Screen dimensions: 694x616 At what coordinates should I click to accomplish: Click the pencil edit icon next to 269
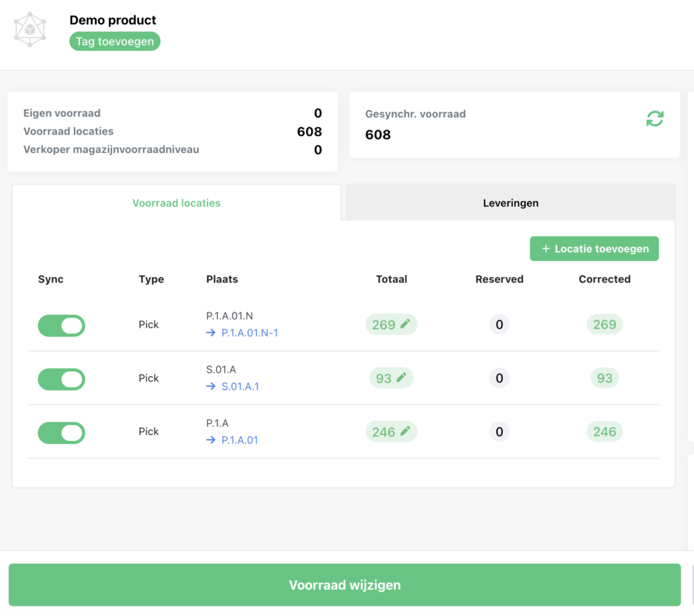pyautogui.click(x=405, y=324)
